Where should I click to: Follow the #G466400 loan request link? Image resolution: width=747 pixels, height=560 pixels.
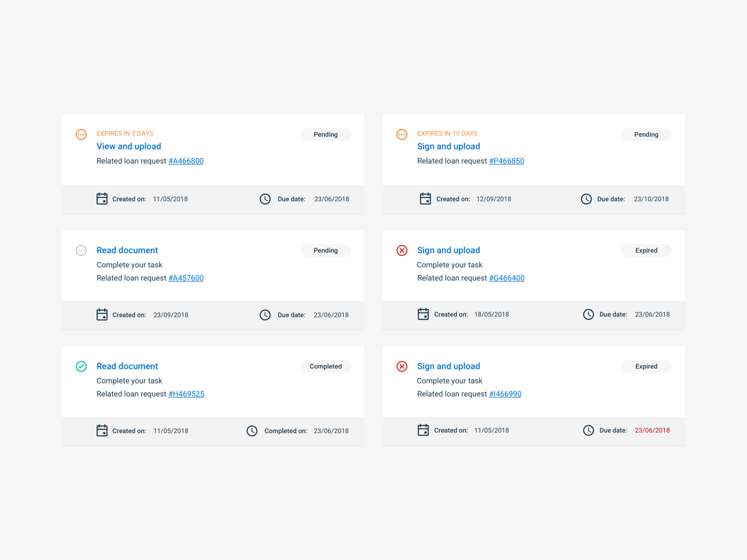pyautogui.click(x=507, y=278)
